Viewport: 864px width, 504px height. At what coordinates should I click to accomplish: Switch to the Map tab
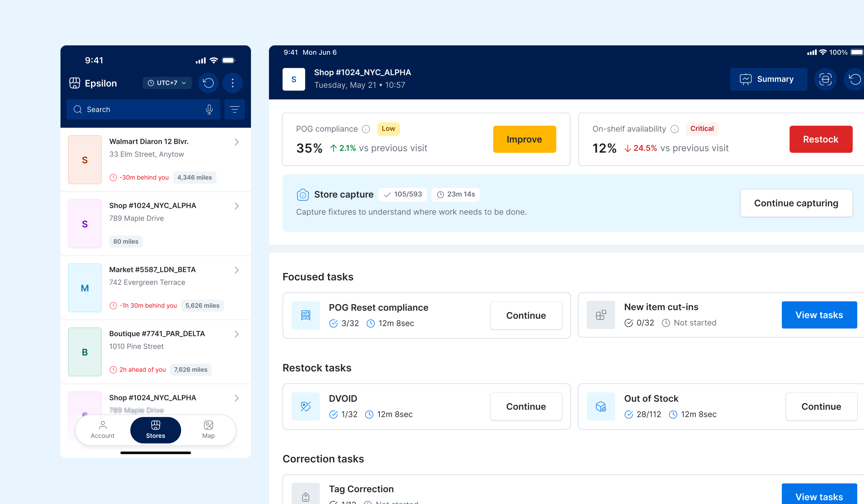[x=208, y=430]
